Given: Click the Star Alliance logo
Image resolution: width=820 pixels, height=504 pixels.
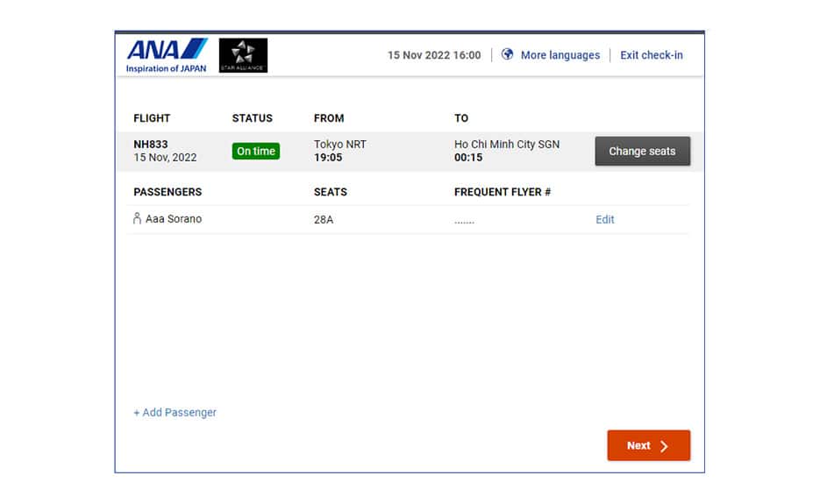Looking at the screenshot, I should (243, 55).
